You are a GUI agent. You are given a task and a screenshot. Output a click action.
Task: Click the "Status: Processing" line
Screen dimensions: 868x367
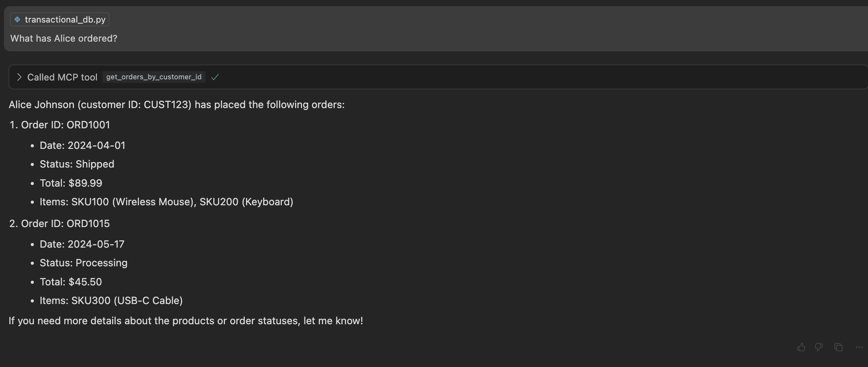83,263
